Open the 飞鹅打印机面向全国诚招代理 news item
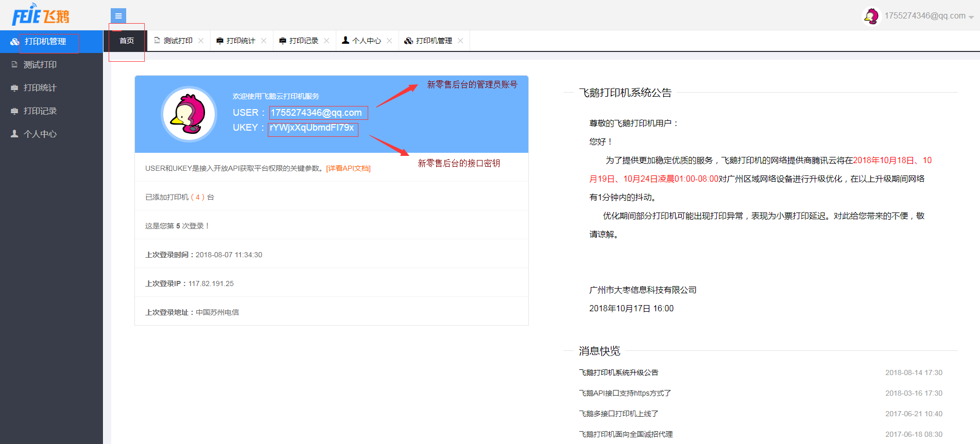Screen dimensions: 980x444 coord(626,434)
